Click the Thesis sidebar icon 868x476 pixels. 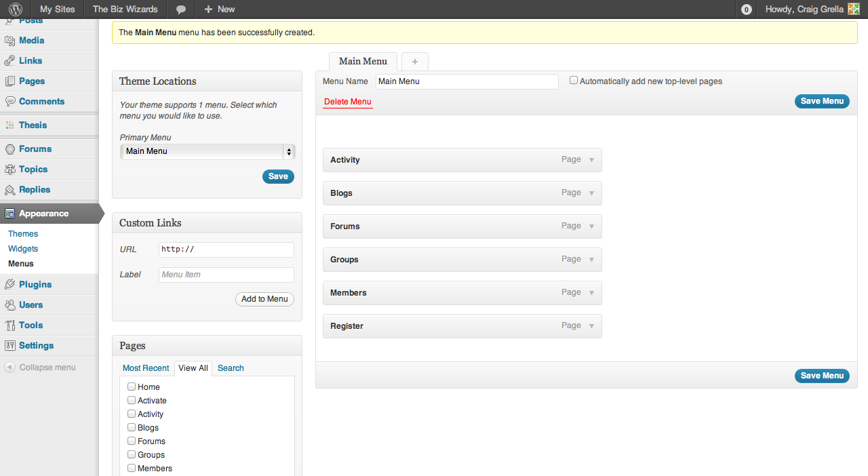[10, 125]
